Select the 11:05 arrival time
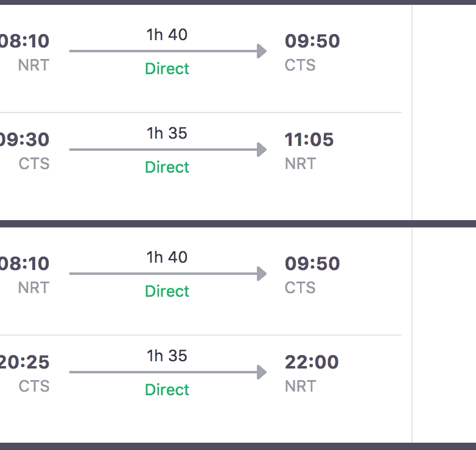 [x=309, y=140]
